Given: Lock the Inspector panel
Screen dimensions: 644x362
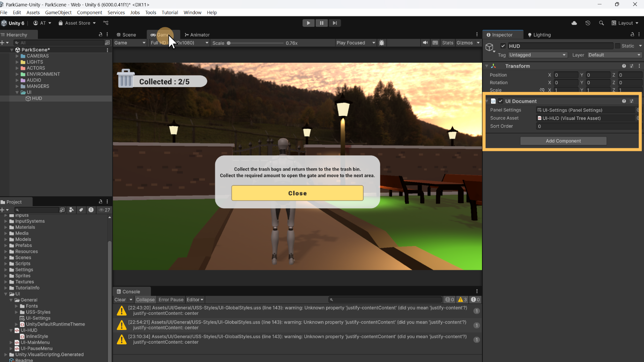Looking at the screenshot, I should (632, 35).
